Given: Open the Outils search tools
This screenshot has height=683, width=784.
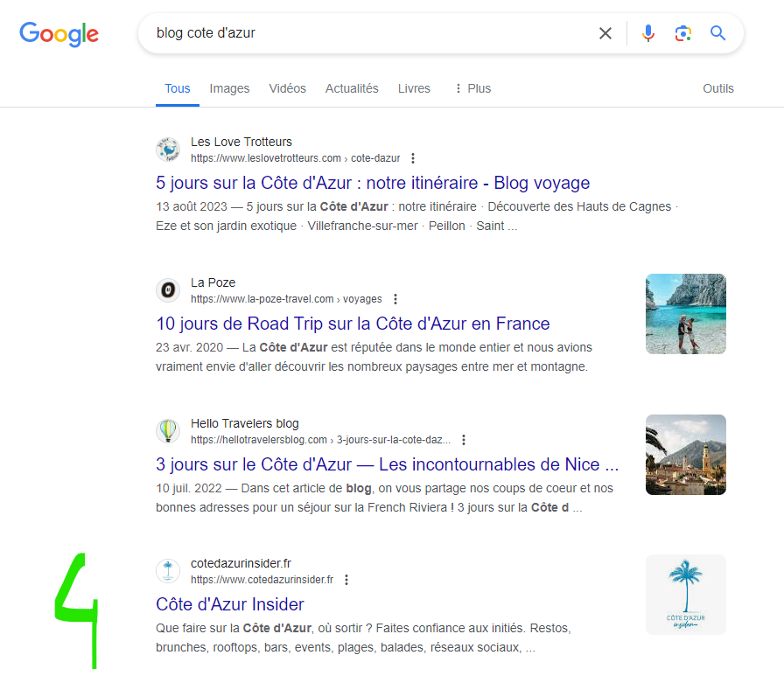Looking at the screenshot, I should coord(718,88).
